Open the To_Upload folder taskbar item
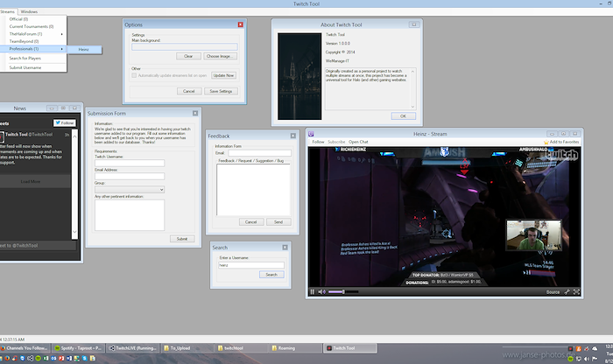Viewport: 613px width, 364px height. pos(187,348)
